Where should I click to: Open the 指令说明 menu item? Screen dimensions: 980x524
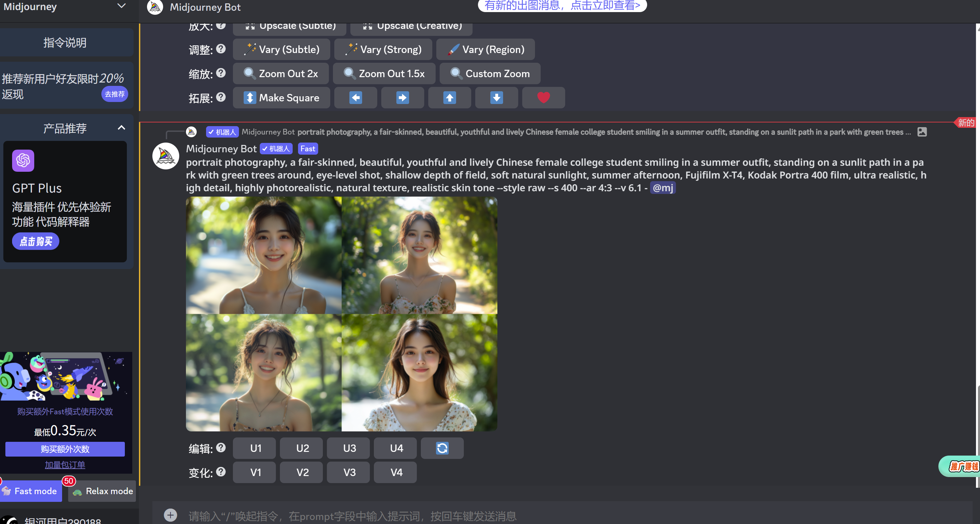click(65, 43)
